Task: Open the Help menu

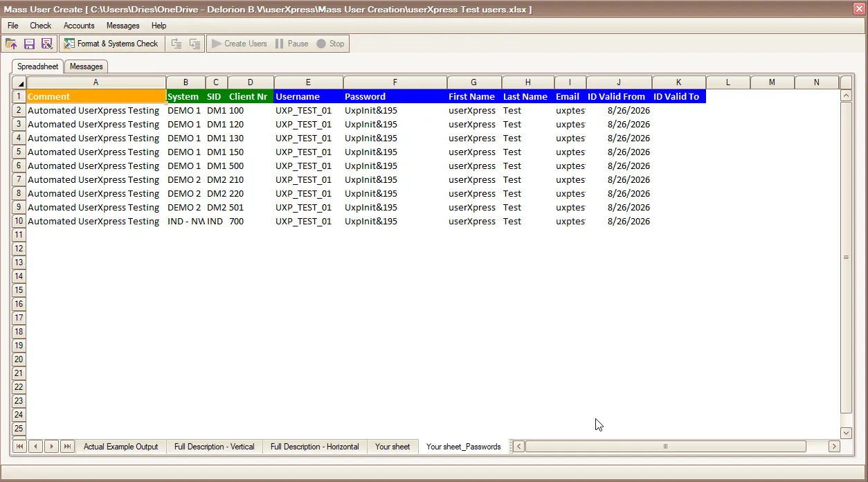Action: (159, 26)
